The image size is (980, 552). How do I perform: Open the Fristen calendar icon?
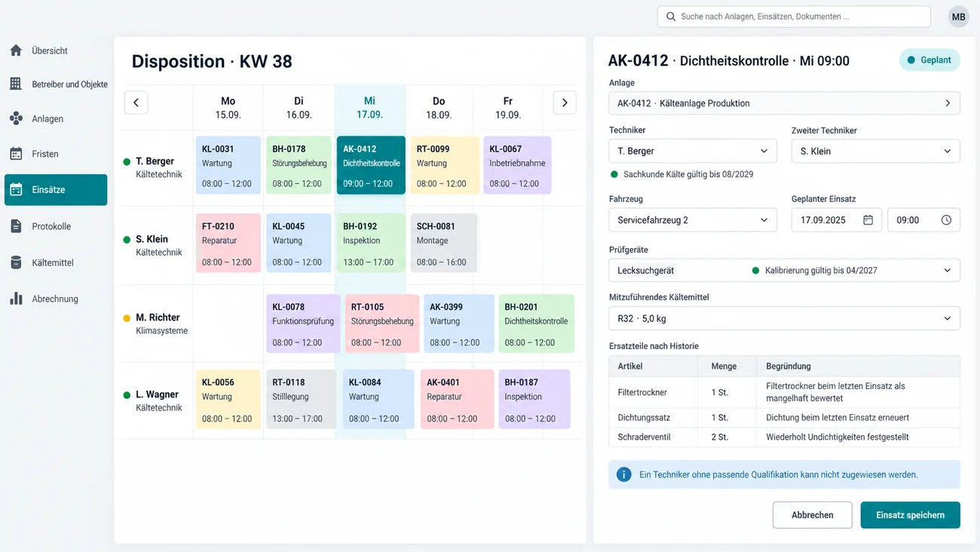click(16, 154)
